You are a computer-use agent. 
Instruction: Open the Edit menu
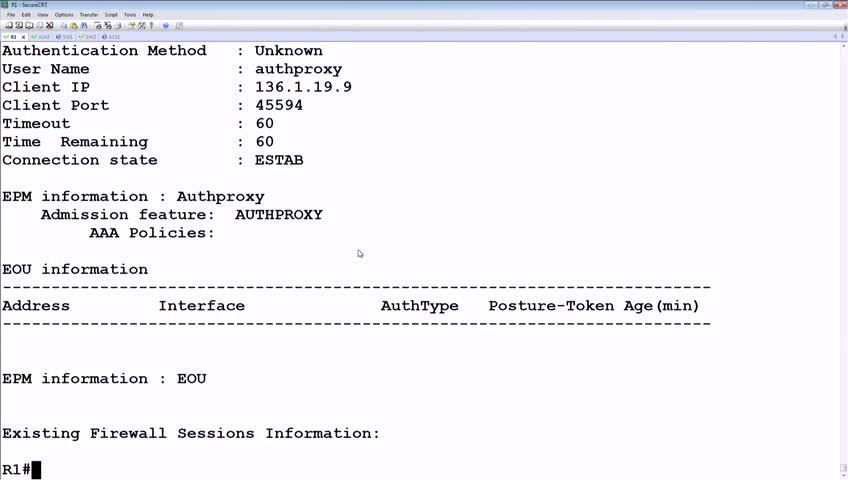[x=26, y=15]
